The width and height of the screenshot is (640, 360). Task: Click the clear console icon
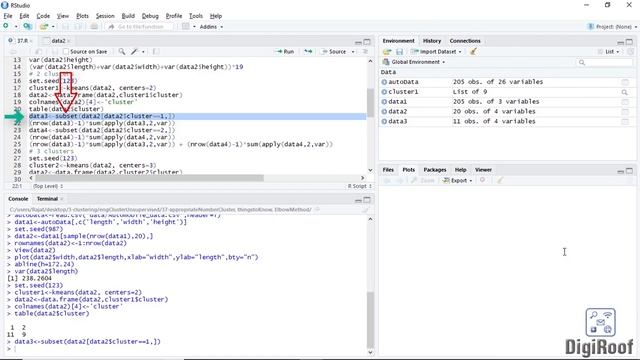pyautogui.click(x=365, y=210)
